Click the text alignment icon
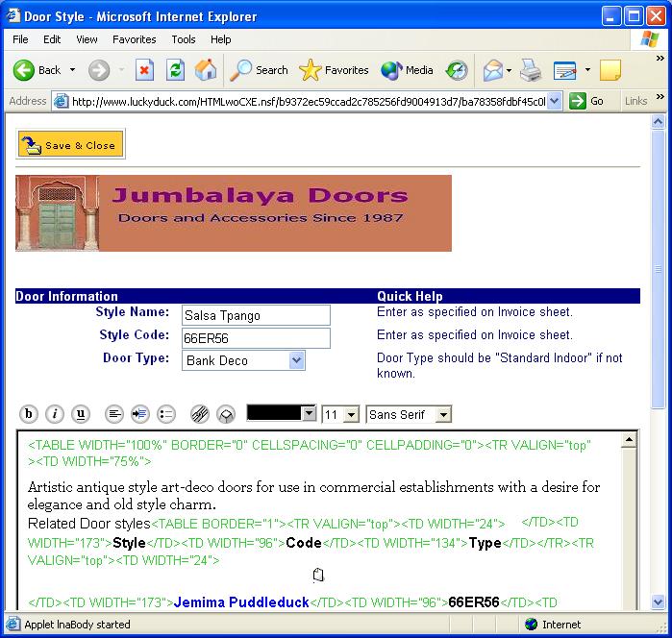This screenshot has height=638, width=672. point(114,414)
